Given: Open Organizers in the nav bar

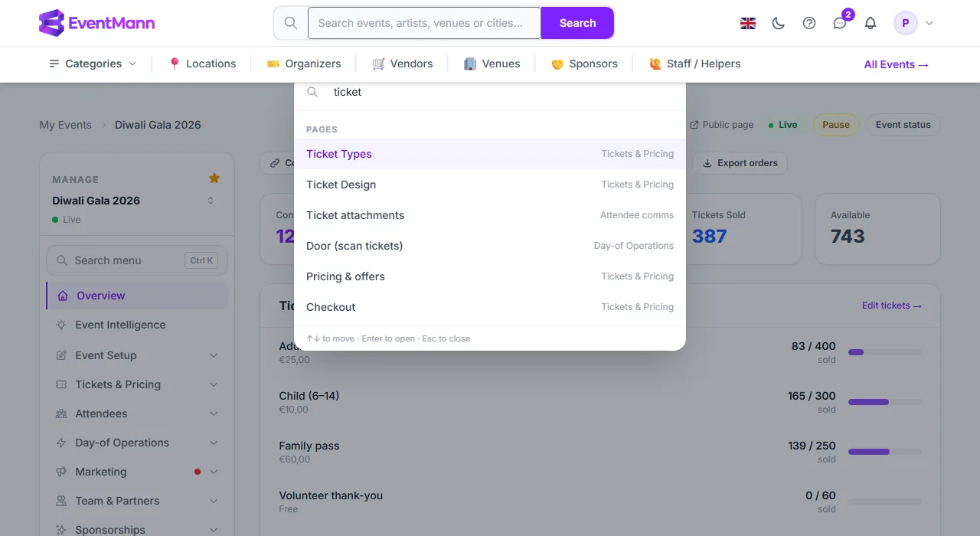Looking at the screenshot, I should coord(304,64).
